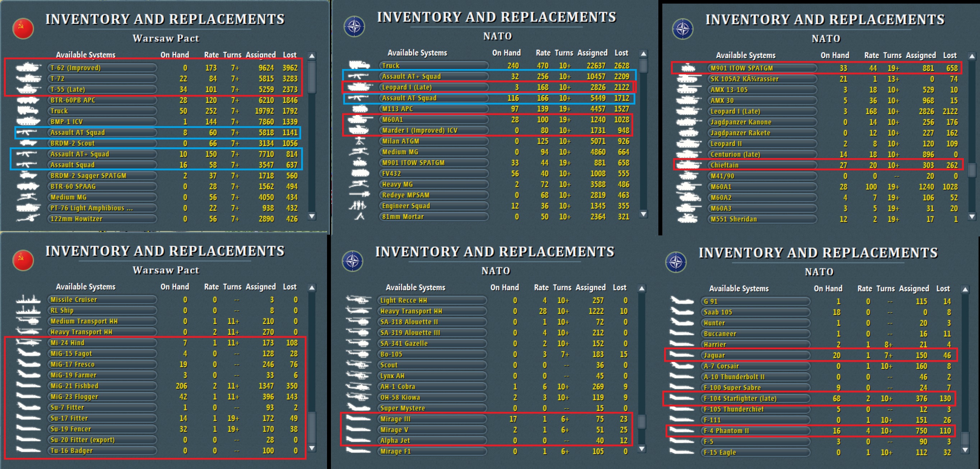Click the helicopter icon beside Mi-24 Hind
Image resolution: width=980 pixels, height=469 pixels.
pos(28,342)
